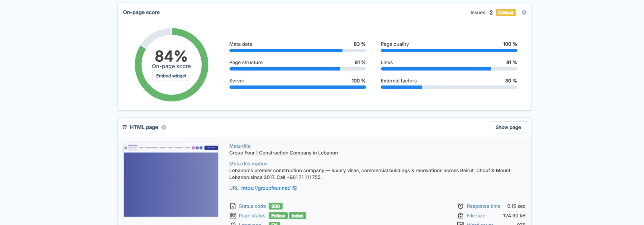Viewport: 644px width, 225px height.
Task: Click the File size label
Action: pyautogui.click(x=476, y=216)
